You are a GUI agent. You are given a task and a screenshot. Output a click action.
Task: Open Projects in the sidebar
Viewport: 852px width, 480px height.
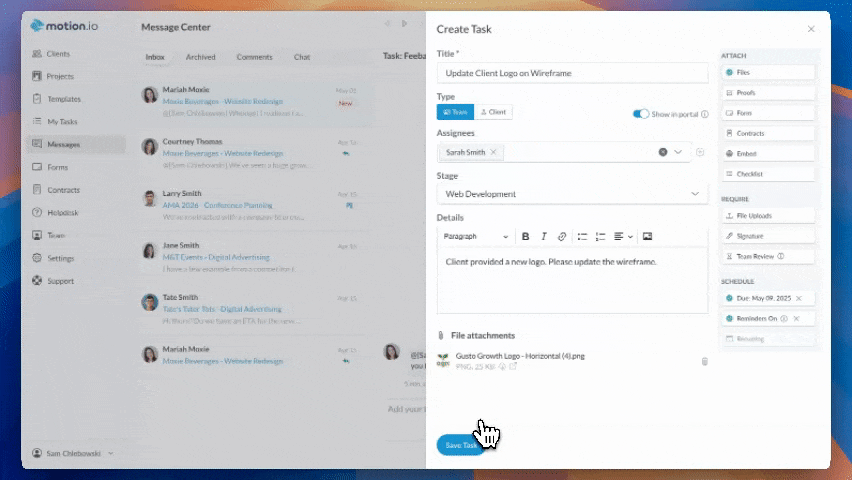[x=53, y=76]
